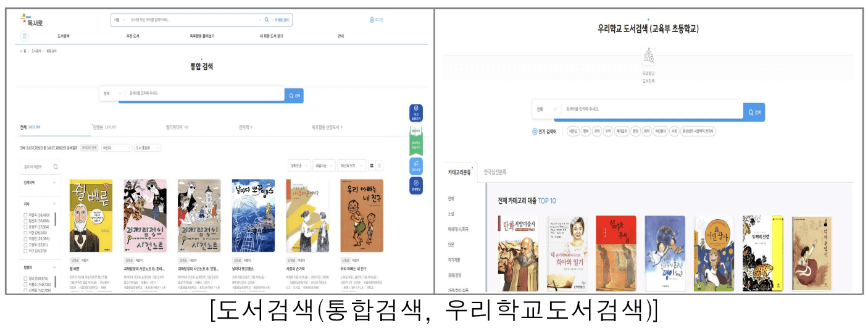Select the 전자책 results tab
Viewport: 868px width, 331px height.
click(x=246, y=127)
